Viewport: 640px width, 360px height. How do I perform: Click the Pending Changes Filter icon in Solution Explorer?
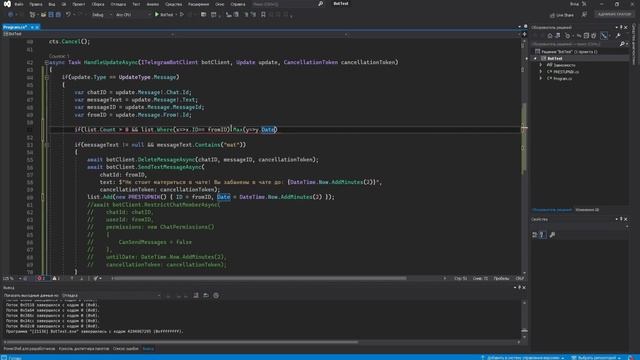click(568, 36)
